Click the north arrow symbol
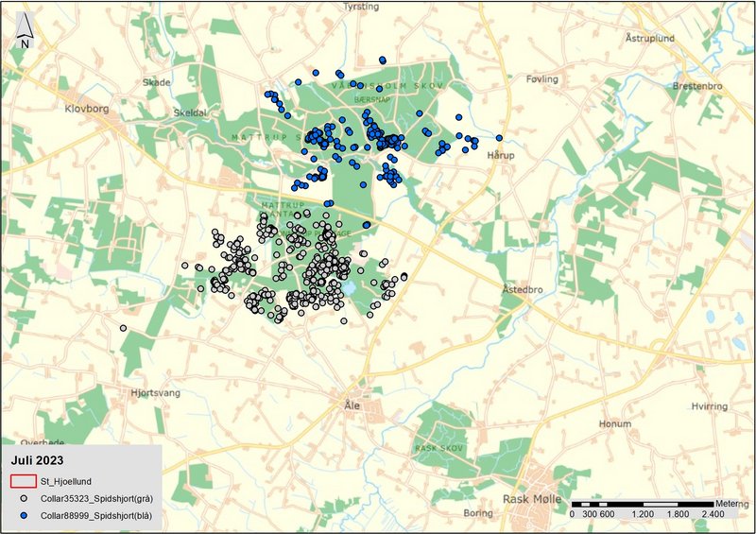This screenshot has height=534, width=756. click(26, 36)
